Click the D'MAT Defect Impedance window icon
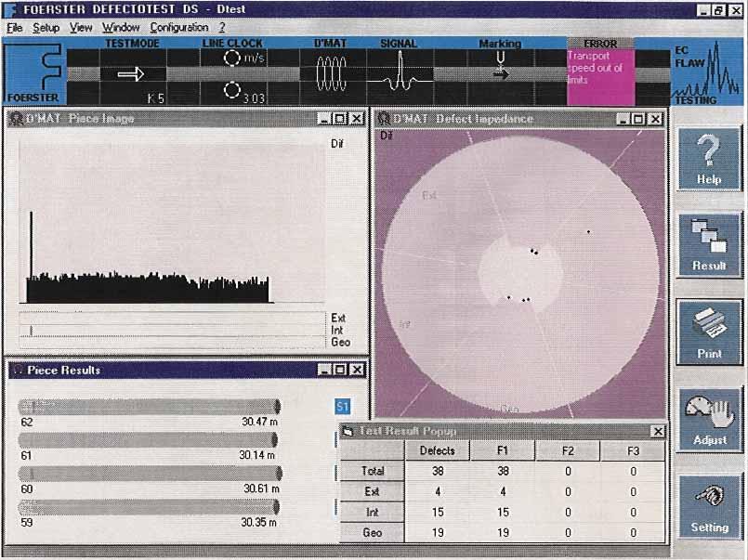 coord(384,118)
